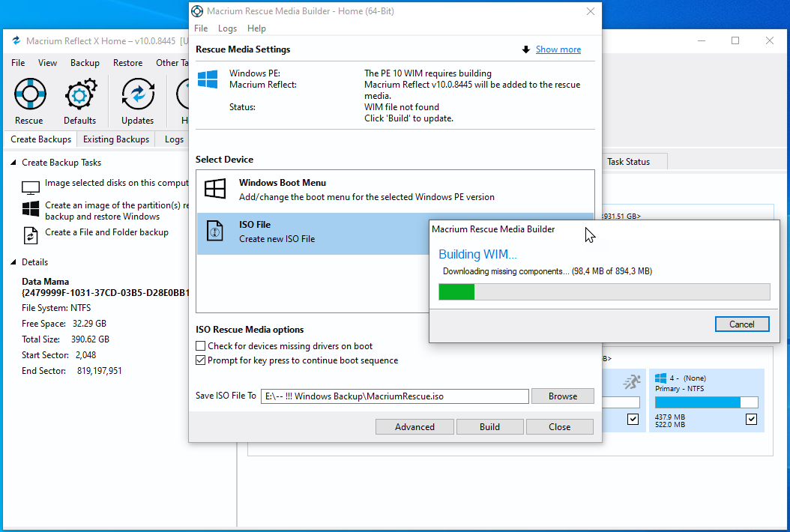This screenshot has width=790, height=532.
Task: Open the Task Status tab
Action: [x=628, y=162]
